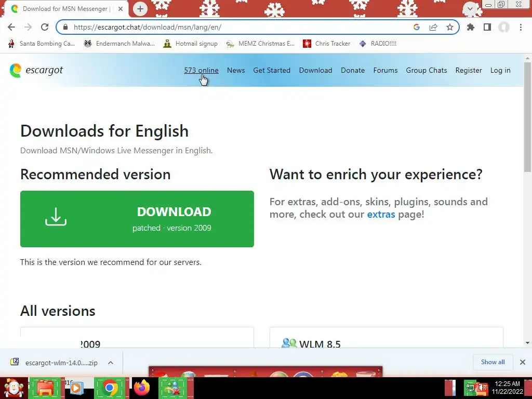The image size is (532, 399).
Task: Visit the Forums section
Action: pos(385,70)
